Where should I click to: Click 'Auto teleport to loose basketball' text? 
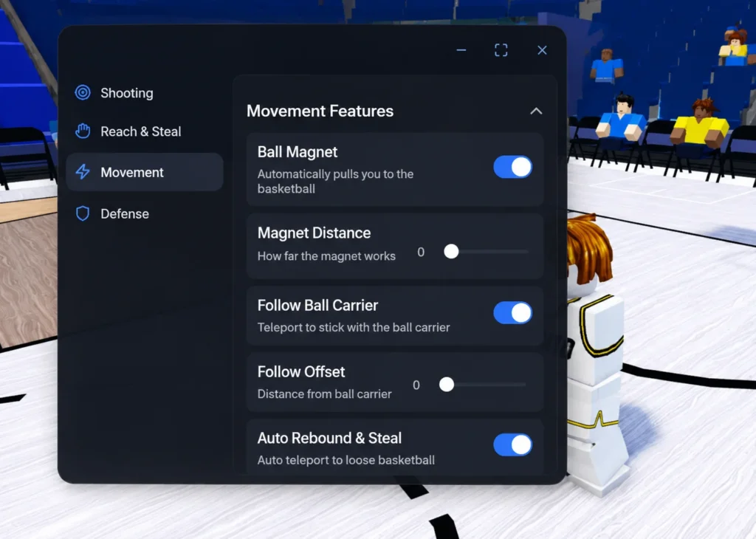click(x=346, y=460)
